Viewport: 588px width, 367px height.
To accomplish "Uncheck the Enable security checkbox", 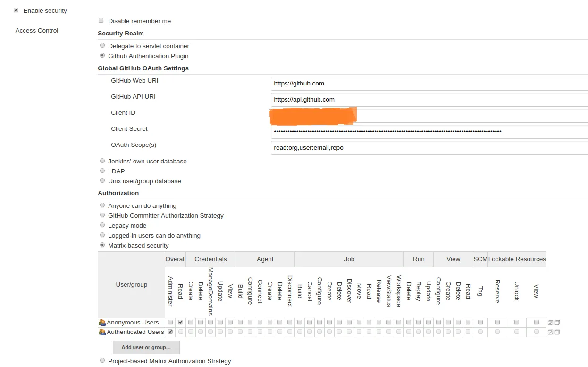I will (x=16, y=10).
